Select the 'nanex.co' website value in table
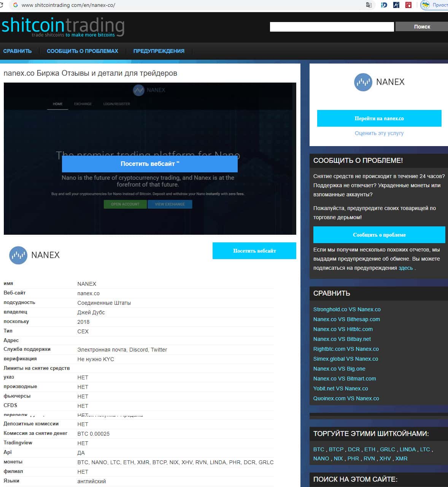448x487 pixels. click(x=88, y=293)
